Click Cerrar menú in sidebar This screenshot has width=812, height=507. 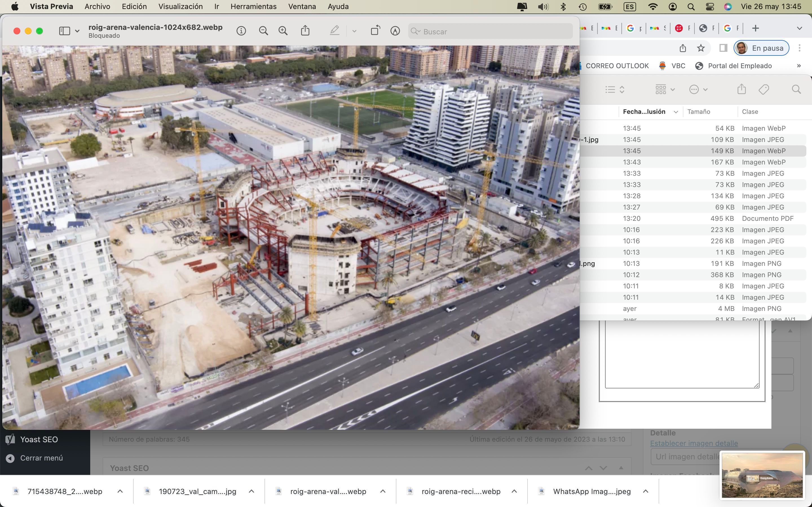pyautogui.click(x=41, y=458)
